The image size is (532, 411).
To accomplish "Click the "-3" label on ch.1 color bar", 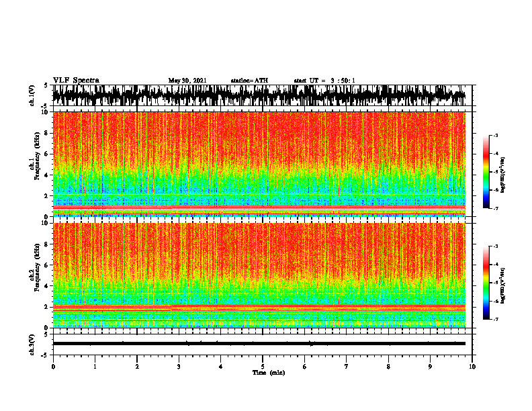I will pyautogui.click(x=496, y=135).
